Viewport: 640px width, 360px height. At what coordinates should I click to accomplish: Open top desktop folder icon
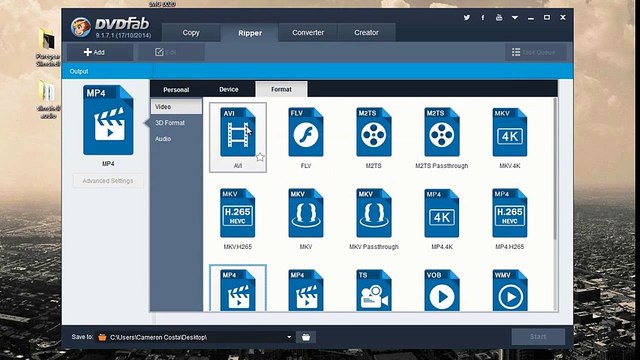pos(48,47)
